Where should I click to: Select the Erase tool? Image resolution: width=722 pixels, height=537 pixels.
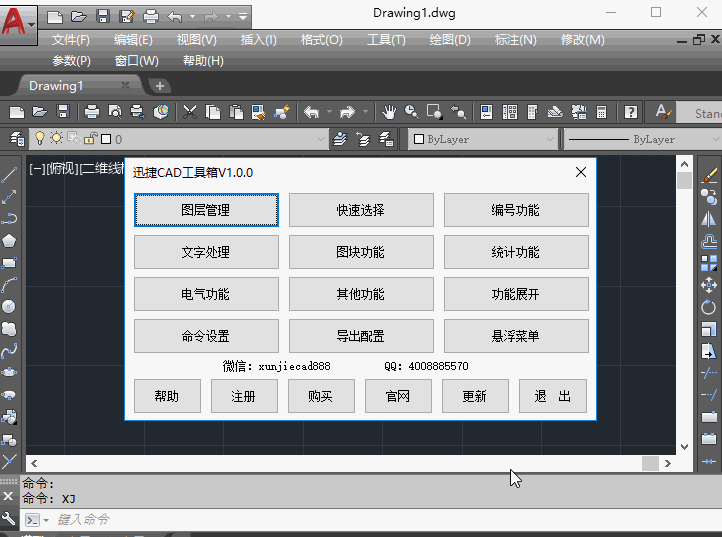click(x=709, y=174)
